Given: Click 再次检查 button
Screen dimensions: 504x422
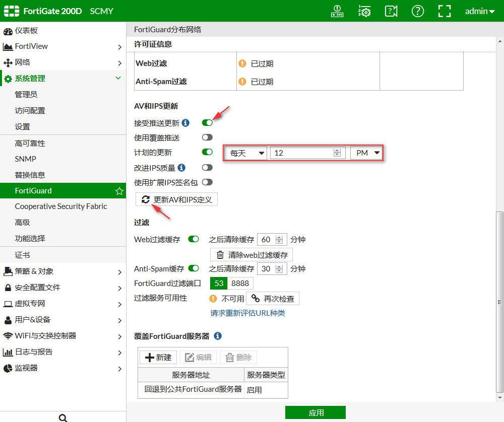Looking at the screenshot, I should (273, 299).
